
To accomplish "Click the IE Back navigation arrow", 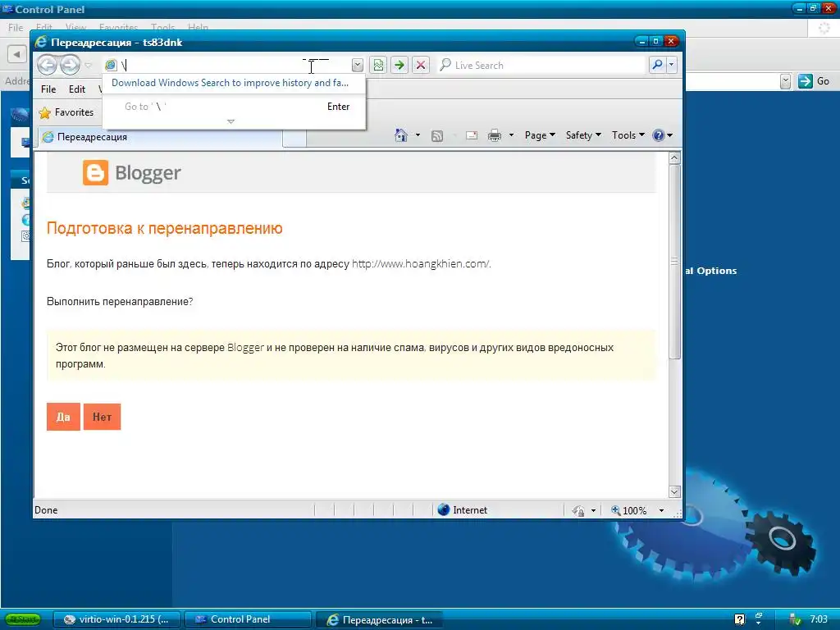I will [x=47, y=66].
